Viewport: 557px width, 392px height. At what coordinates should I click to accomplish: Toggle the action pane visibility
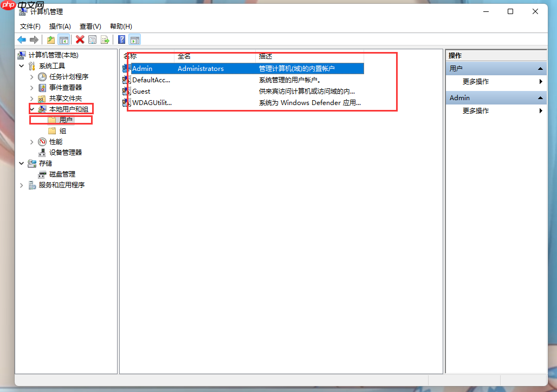(x=134, y=39)
